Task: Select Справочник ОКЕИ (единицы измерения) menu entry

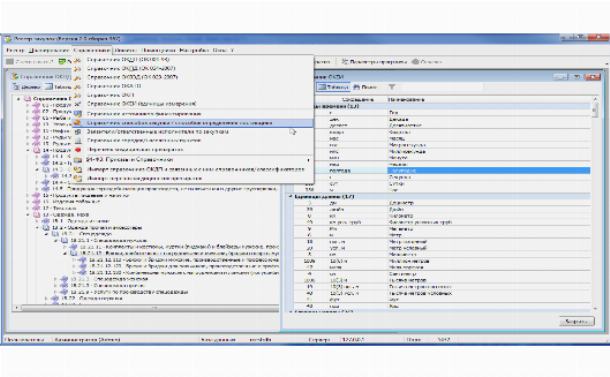Action: click(142, 104)
